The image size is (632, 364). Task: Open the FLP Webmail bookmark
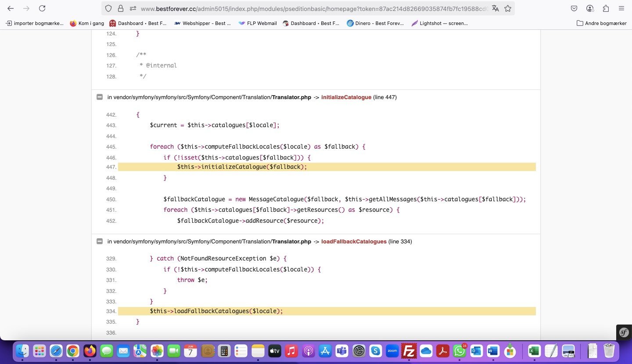[257, 23]
